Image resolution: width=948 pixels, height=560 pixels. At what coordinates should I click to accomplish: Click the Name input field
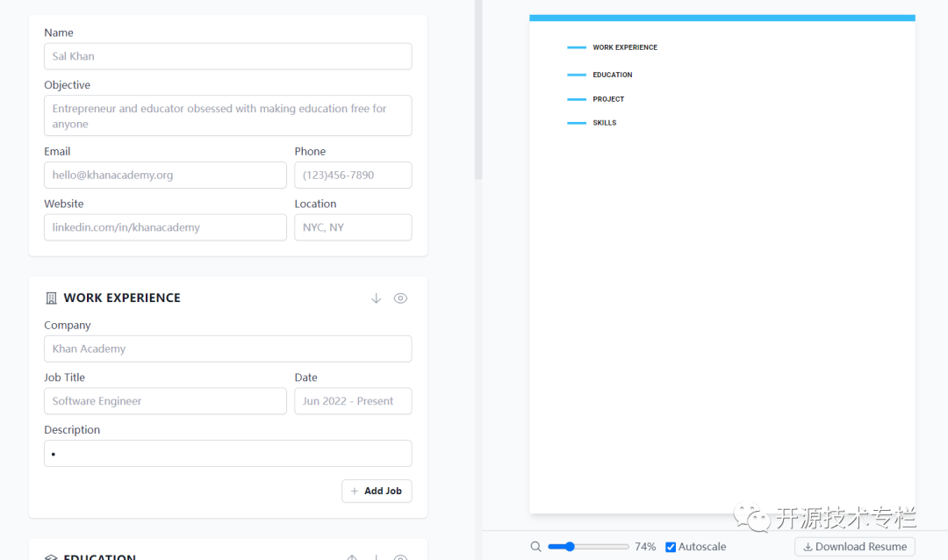[x=228, y=56]
